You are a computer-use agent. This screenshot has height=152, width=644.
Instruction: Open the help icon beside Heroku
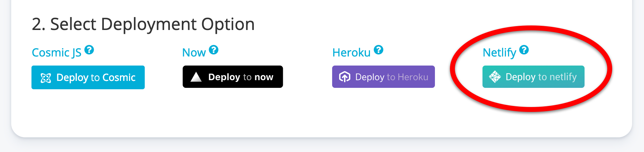pos(379,50)
